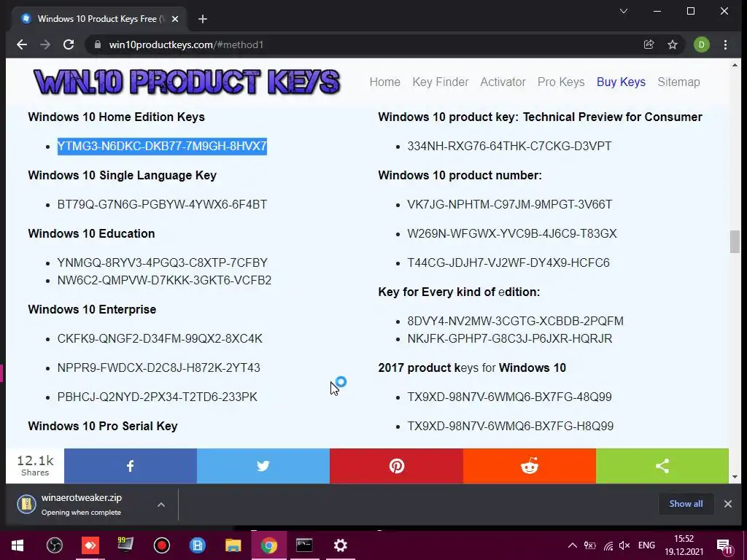Click the address bar URL field
Image resolution: width=747 pixels, height=560 pixels.
click(362, 44)
